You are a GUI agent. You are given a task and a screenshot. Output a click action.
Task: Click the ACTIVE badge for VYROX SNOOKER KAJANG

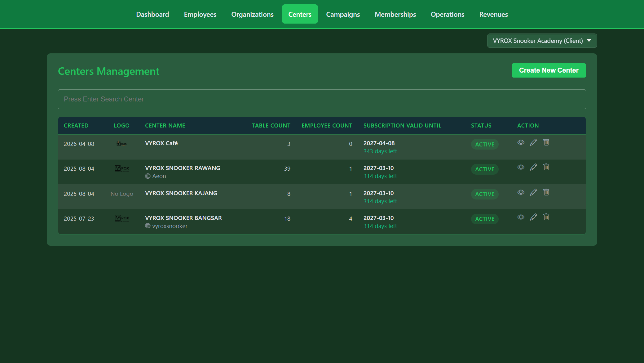(485, 194)
